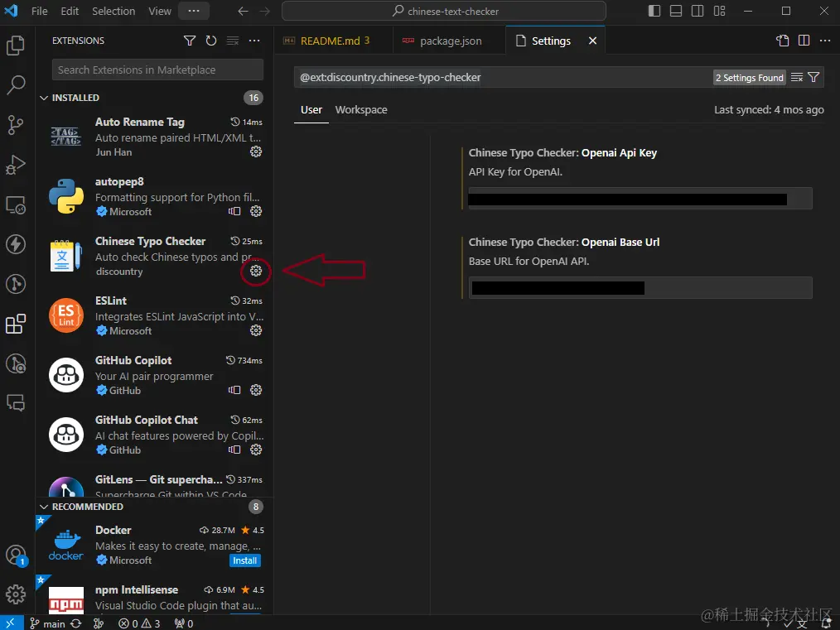
Task: Open Settings JSON file icon
Action: 783,41
